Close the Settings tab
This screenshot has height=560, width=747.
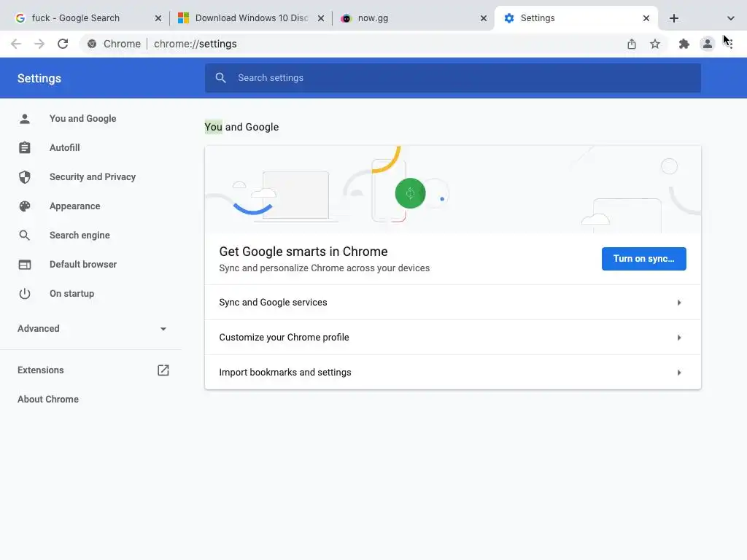646,18
